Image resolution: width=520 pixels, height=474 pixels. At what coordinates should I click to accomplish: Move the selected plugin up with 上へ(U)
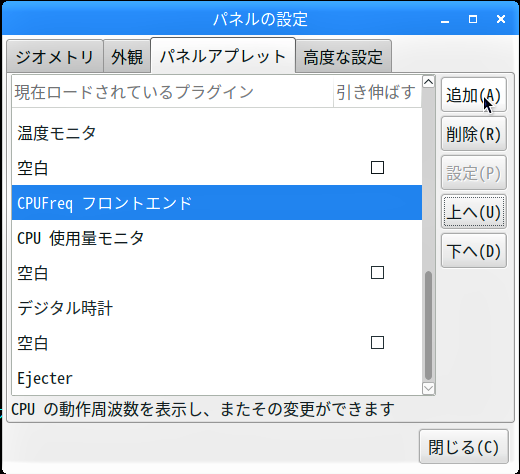tap(474, 212)
